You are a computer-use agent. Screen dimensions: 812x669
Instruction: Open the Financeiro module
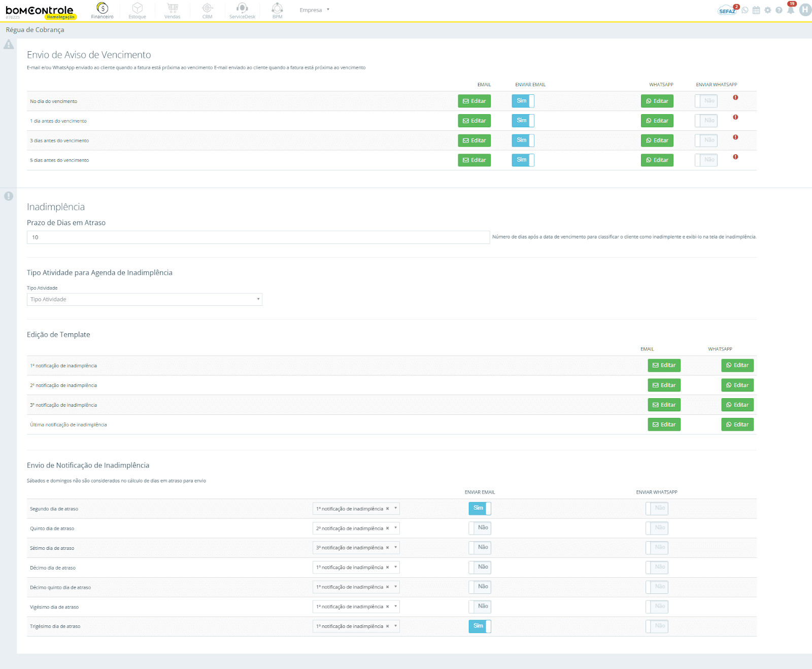pos(102,11)
